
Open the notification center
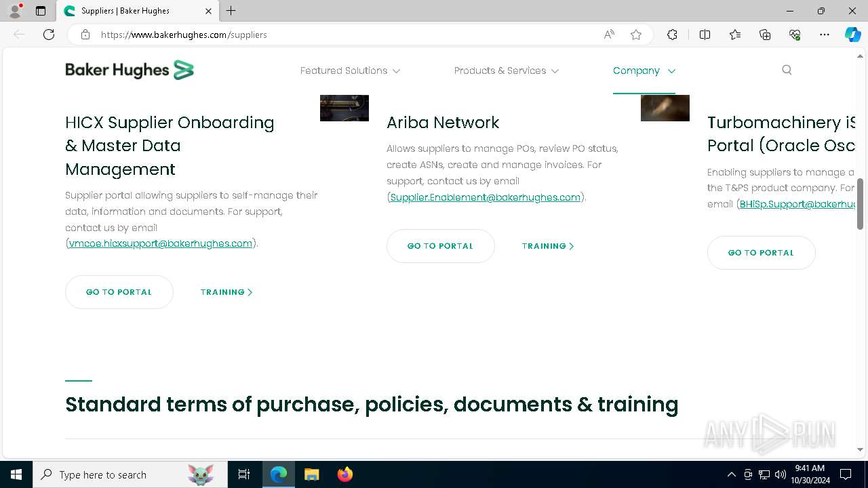click(x=846, y=474)
